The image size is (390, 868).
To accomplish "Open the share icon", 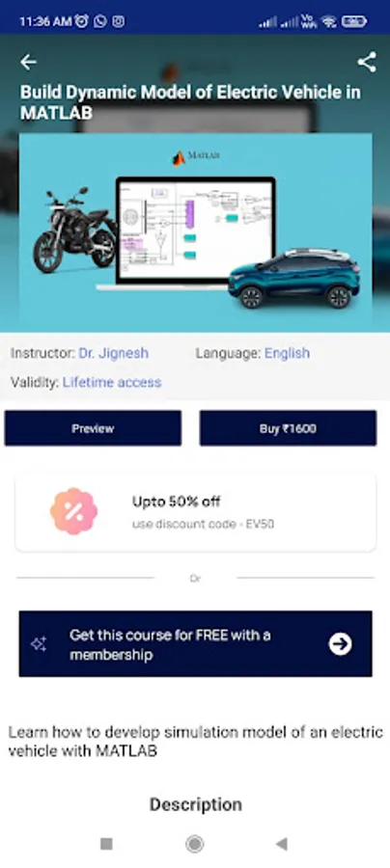I will pyautogui.click(x=367, y=62).
